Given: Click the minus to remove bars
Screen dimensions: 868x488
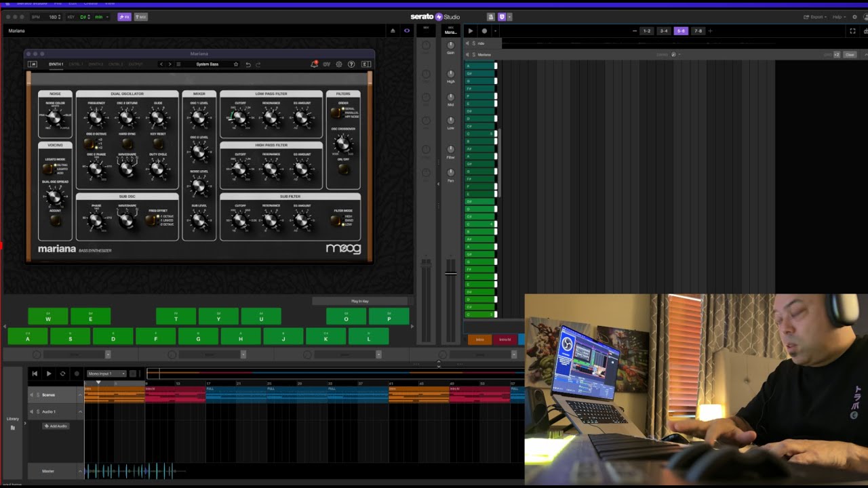Looking at the screenshot, I should 635,30.
